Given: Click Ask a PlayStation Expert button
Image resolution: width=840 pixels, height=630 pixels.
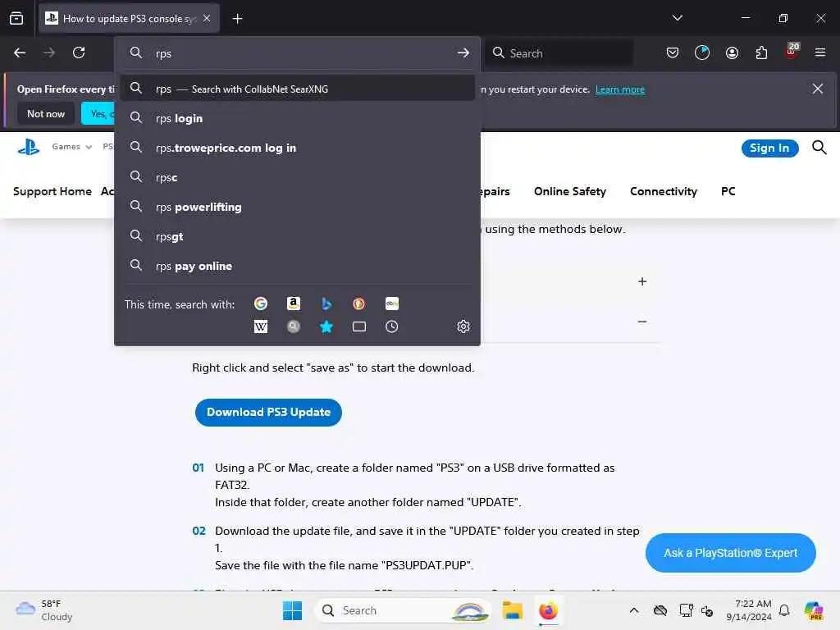Looking at the screenshot, I should 730,553.
